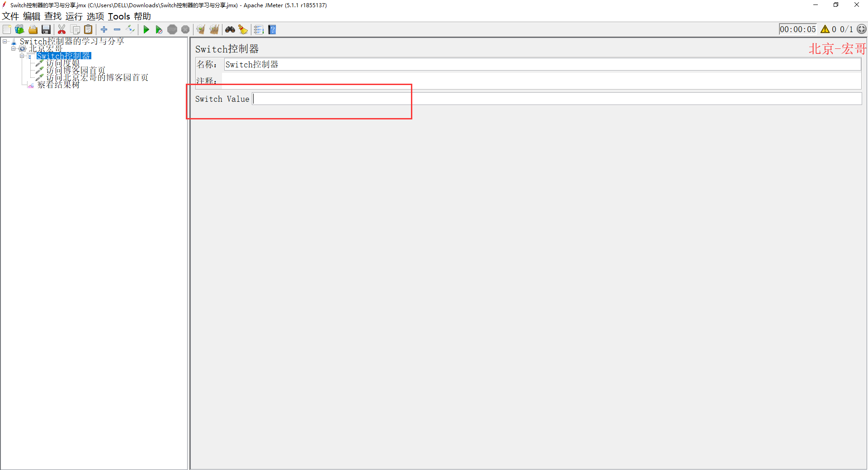
Task: Start the test with green play
Action: click(x=146, y=29)
